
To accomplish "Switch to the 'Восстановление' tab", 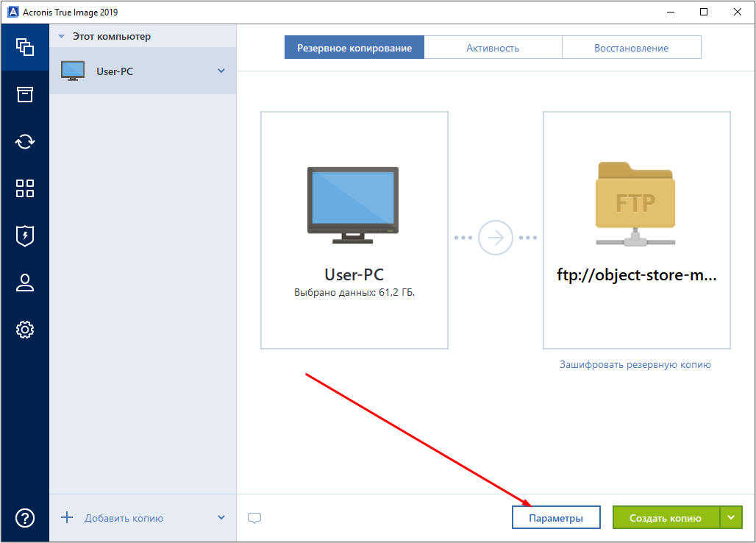I will 632,48.
